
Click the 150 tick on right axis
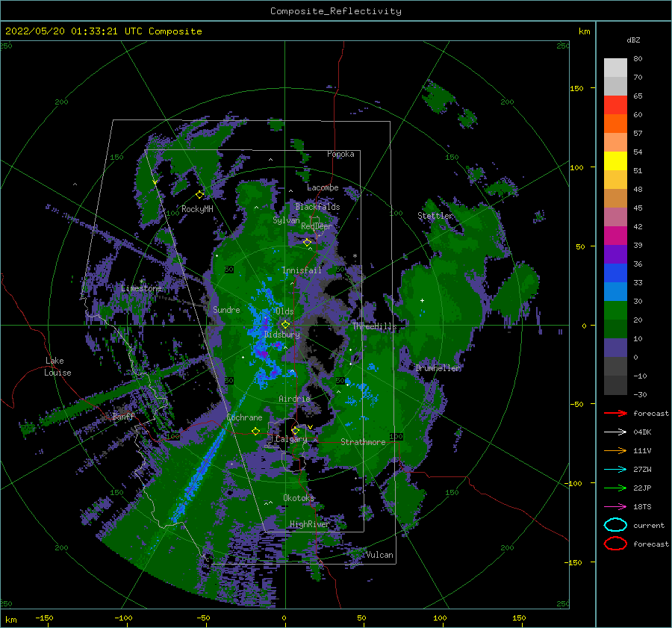point(576,88)
